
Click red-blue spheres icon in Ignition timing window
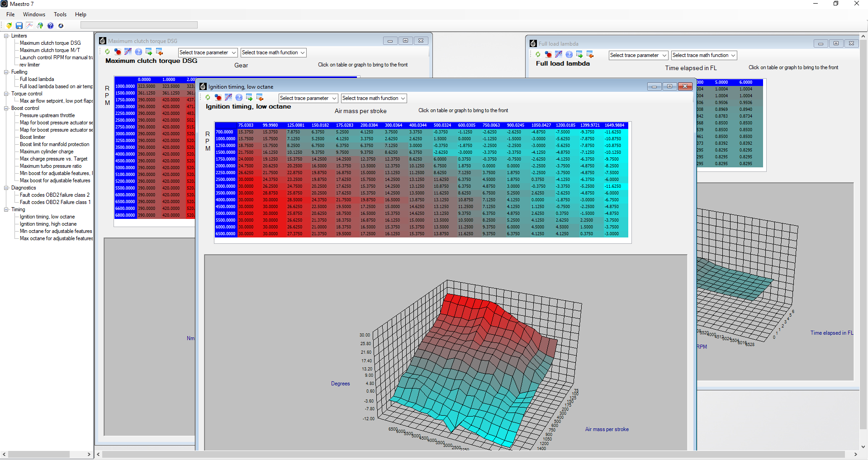click(x=218, y=98)
